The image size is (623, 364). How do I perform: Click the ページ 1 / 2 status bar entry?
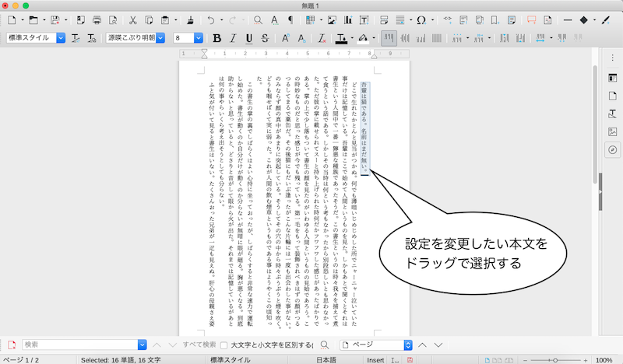coord(21,360)
